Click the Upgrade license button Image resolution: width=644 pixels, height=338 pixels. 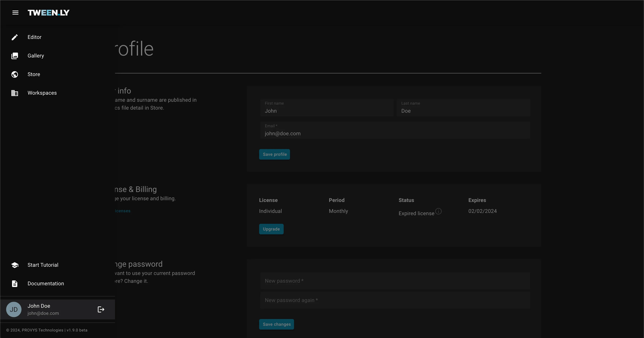pos(271,229)
